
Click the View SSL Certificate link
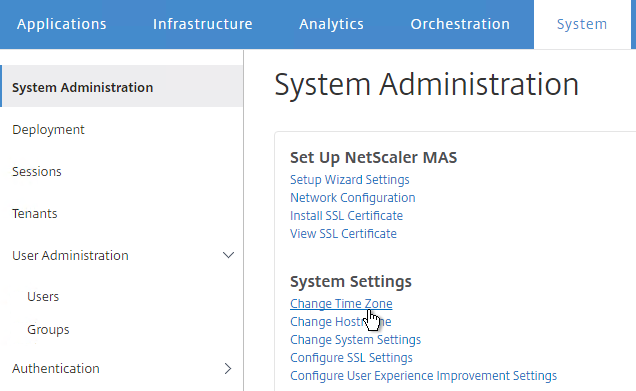pos(343,234)
